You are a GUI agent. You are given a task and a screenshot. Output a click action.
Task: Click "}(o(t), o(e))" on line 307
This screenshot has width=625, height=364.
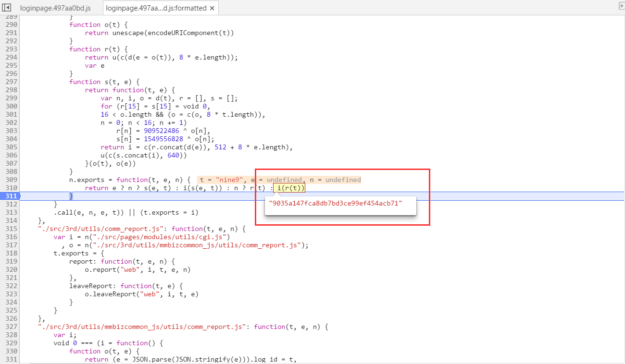point(110,163)
